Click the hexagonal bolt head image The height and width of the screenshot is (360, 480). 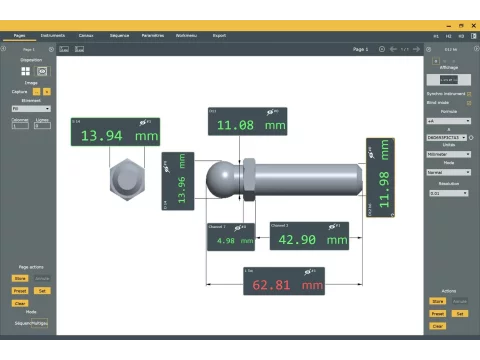[x=127, y=179]
